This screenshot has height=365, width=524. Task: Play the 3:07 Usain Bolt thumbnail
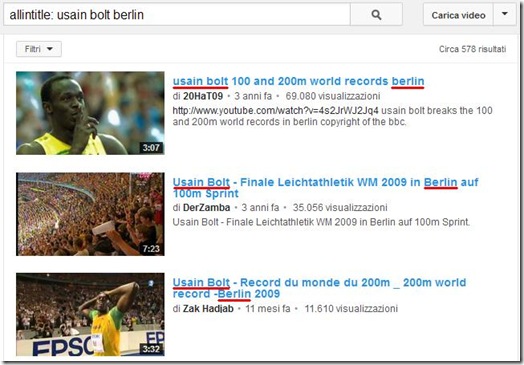coord(90,113)
